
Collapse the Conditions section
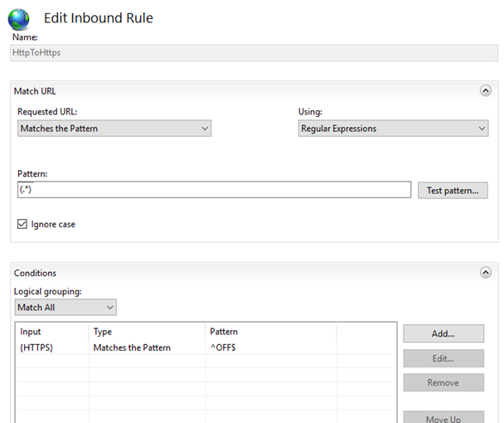click(486, 272)
